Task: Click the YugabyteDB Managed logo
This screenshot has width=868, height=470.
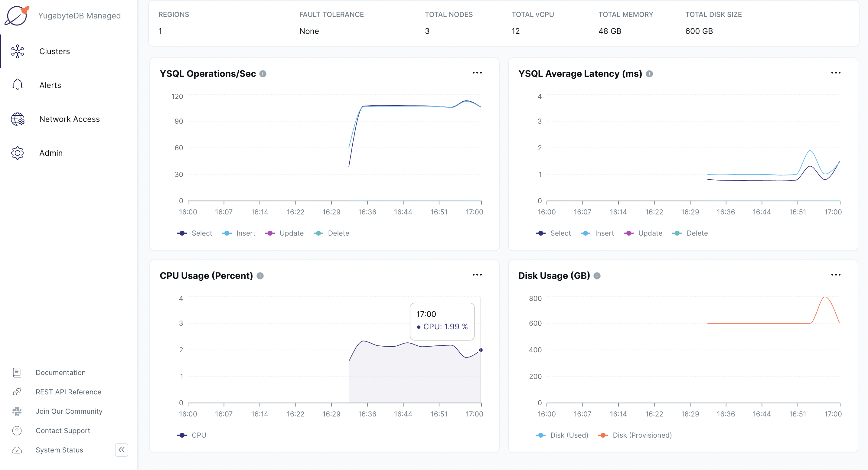Action: 18,15
